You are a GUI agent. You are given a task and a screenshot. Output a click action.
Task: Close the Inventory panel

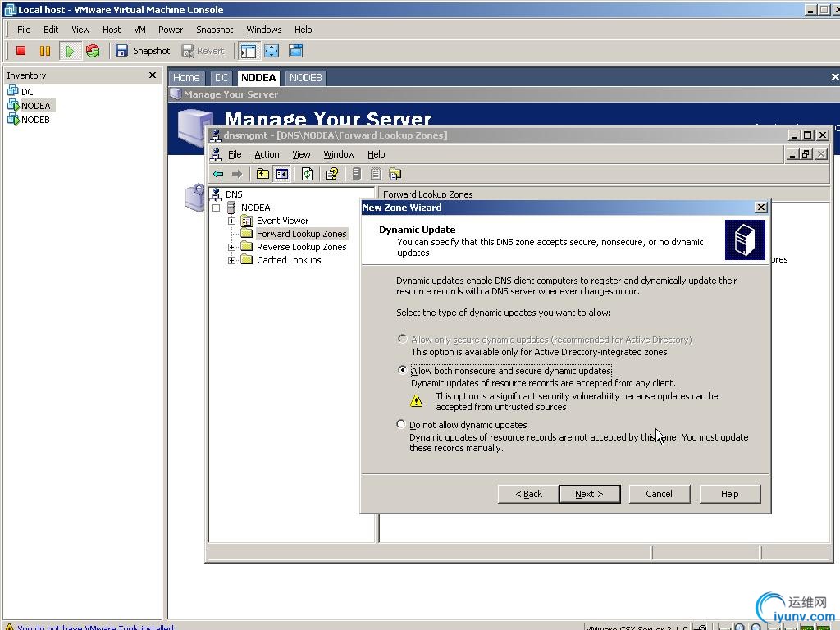(153, 75)
